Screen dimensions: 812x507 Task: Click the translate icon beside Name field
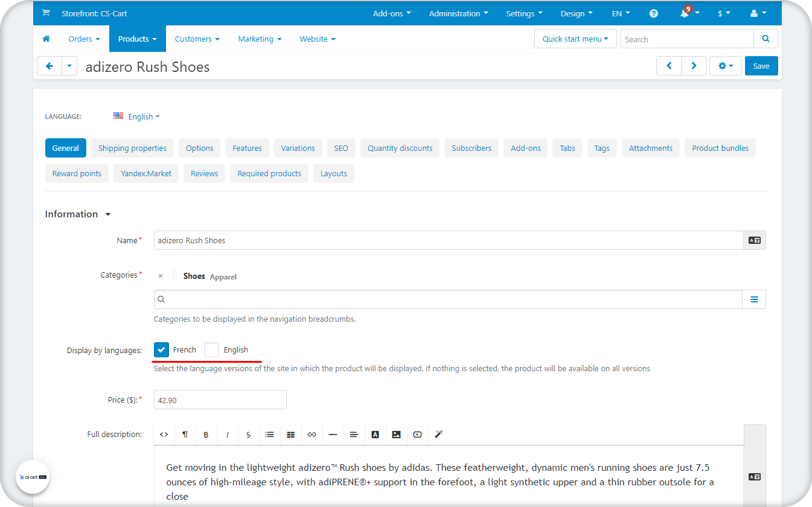(x=755, y=240)
